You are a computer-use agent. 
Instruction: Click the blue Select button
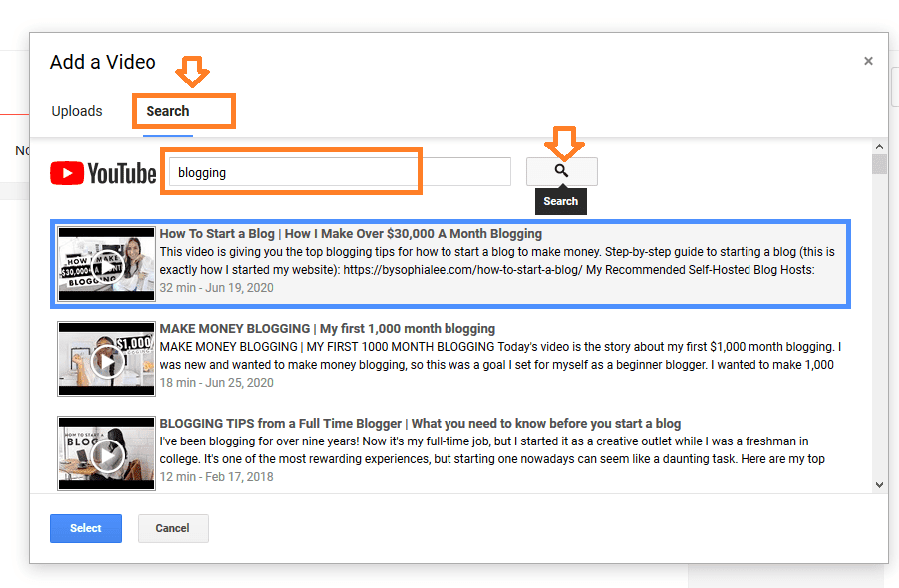coord(85,528)
